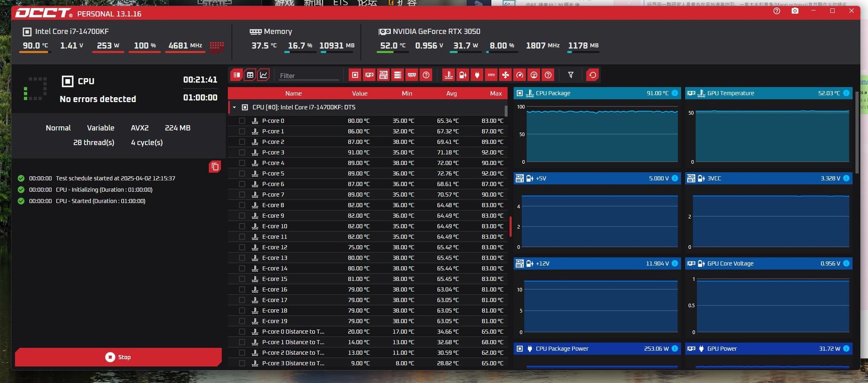
Task: Click the elapsed time 00:21:41
Action: (200, 80)
